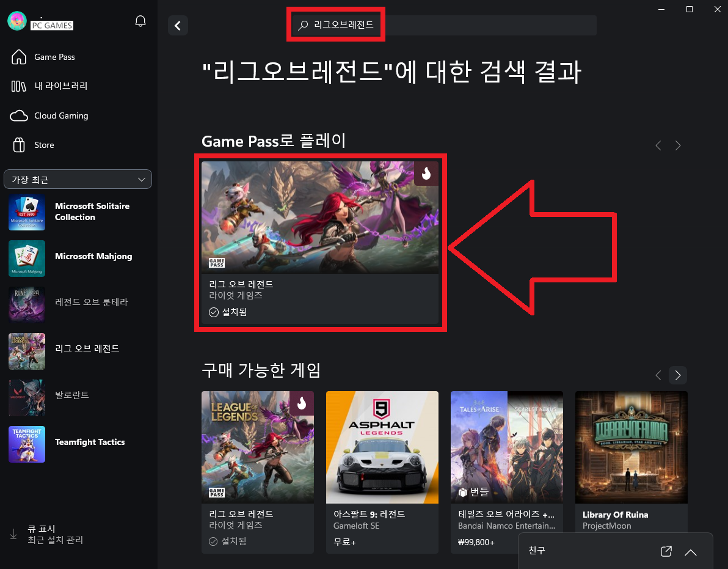The height and width of the screenshot is (569, 728).
Task: Open 큐 표시 install queue link
Action: [42, 529]
